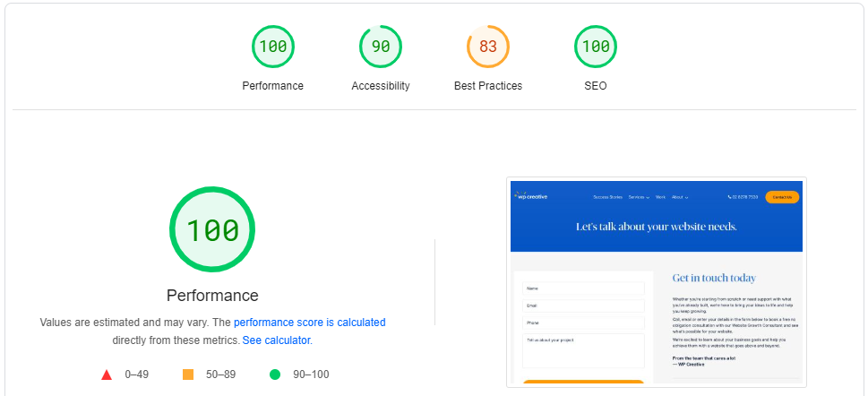Click the '0–49' legend text
This screenshot has height=396, width=868.
(137, 374)
